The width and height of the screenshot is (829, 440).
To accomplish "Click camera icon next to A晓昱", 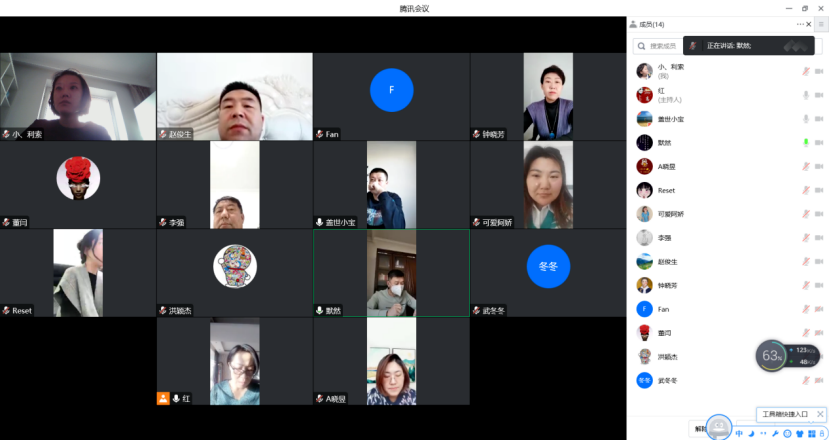I will [x=819, y=166].
